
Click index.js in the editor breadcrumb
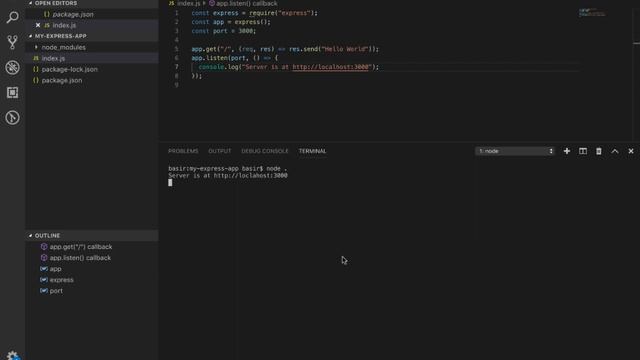coord(188,3)
